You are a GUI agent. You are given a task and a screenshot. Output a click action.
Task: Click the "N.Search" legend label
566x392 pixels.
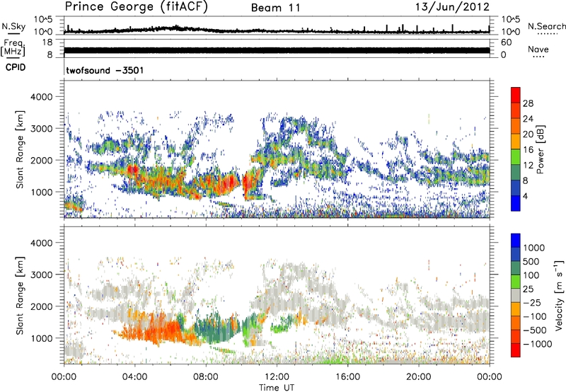(546, 26)
